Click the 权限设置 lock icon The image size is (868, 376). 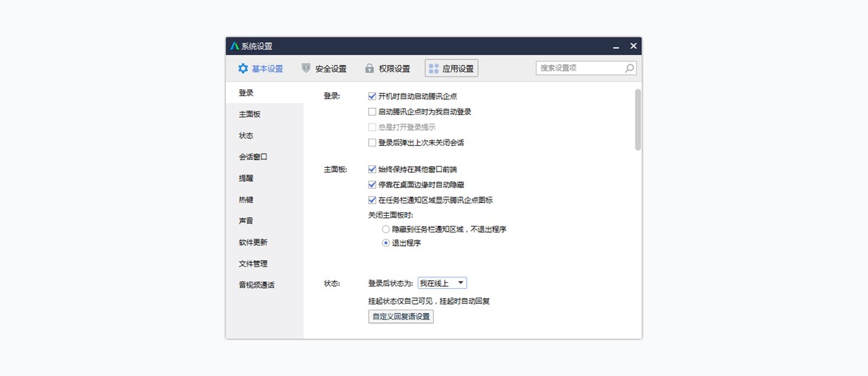coord(370,69)
